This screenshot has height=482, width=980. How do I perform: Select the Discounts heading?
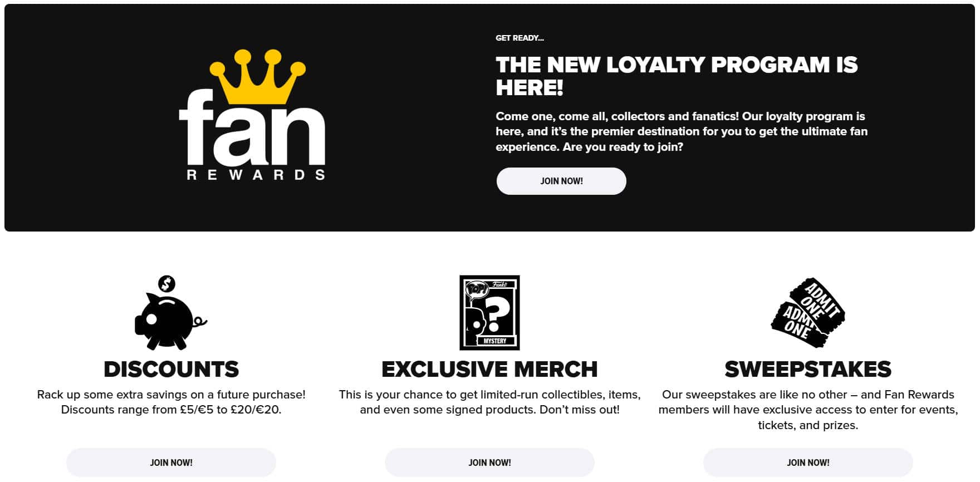[x=171, y=370]
